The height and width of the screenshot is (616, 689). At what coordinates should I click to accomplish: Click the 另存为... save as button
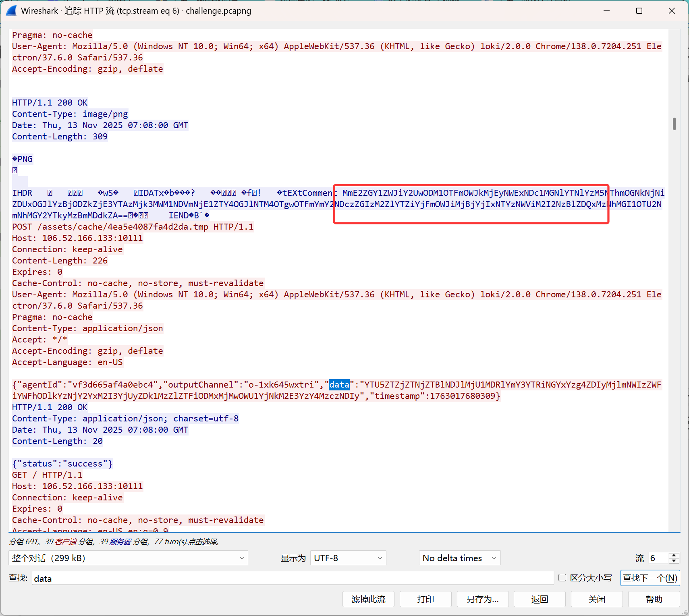(483, 599)
